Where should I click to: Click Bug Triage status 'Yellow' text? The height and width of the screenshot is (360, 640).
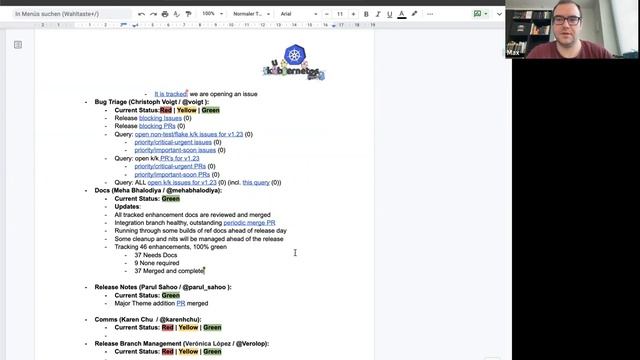[187, 110]
